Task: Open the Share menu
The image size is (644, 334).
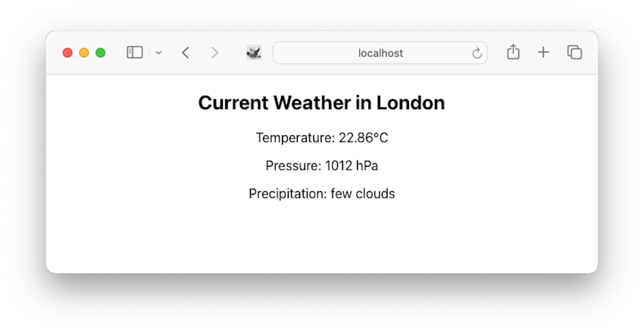Action: click(513, 52)
